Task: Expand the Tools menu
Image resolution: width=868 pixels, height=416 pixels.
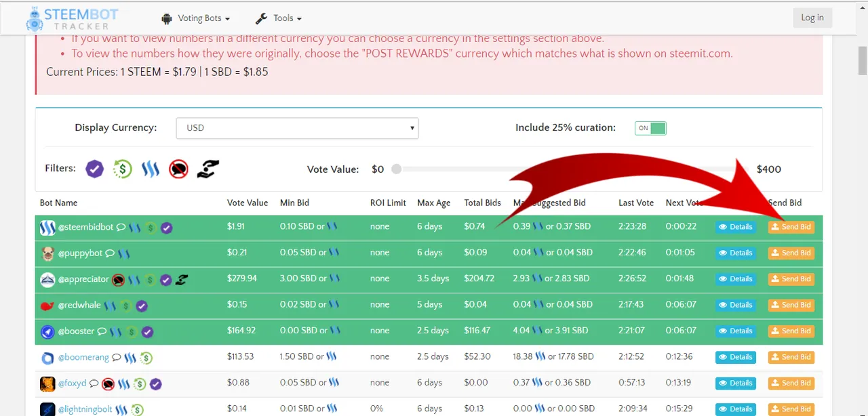Action: pyautogui.click(x=278, y=18)
